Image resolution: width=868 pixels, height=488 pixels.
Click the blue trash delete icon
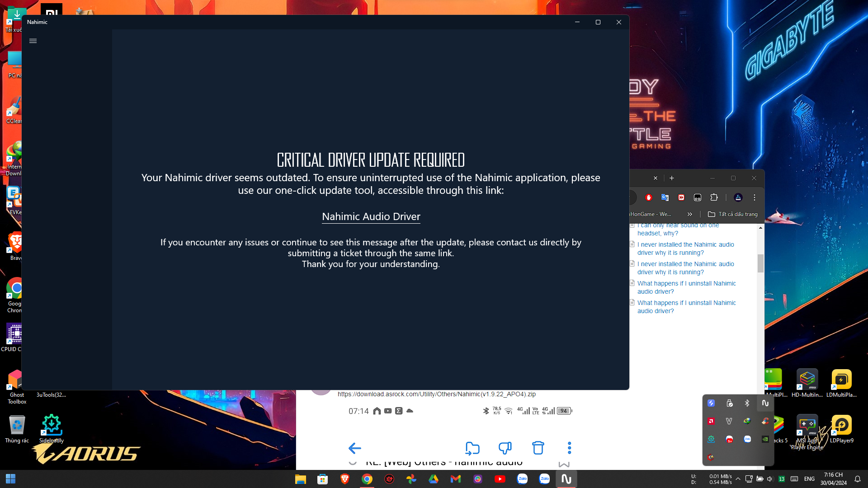pyautogui.click(x=538, y=448)
